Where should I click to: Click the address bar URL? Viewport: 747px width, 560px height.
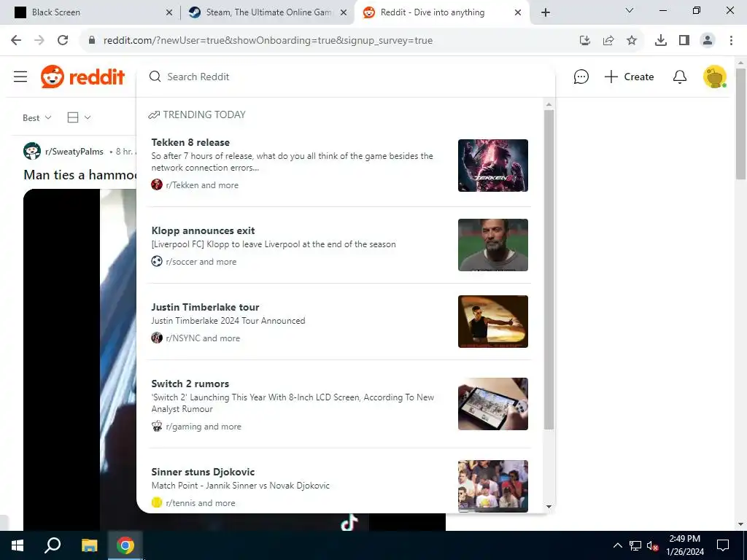point(268,41)
